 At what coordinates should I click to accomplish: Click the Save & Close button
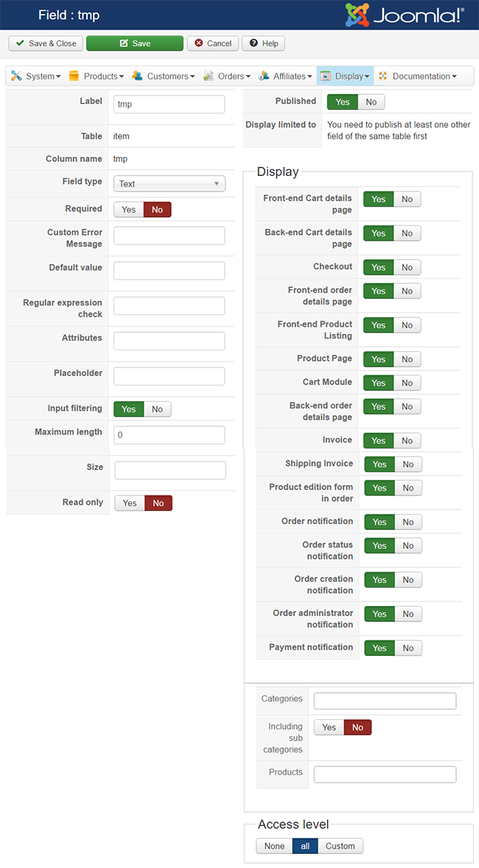coord(46,43)
